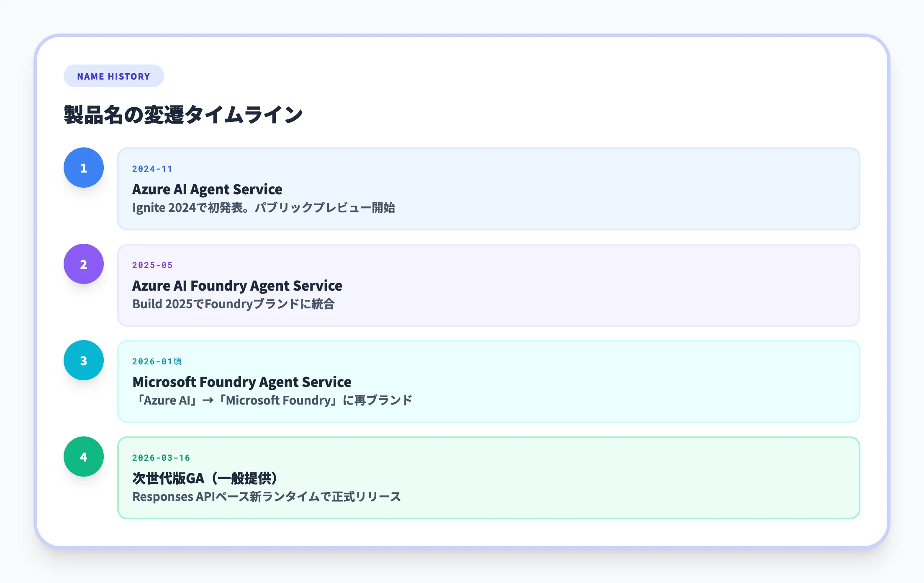The image size is (924, 583).
Task: Click the blue step 1 circle
Action: tap(84, 168)
